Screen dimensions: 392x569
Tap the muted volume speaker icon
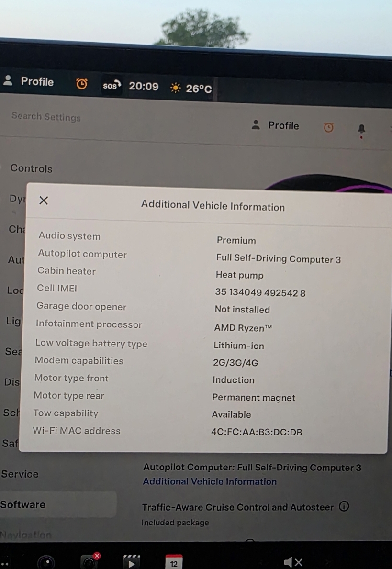pos(293,562)
